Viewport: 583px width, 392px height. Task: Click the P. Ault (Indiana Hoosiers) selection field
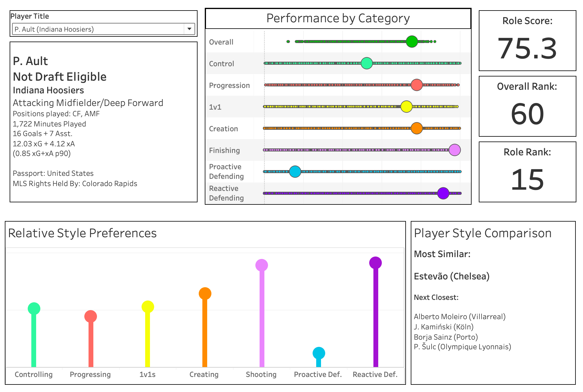(x=98, y=29)
